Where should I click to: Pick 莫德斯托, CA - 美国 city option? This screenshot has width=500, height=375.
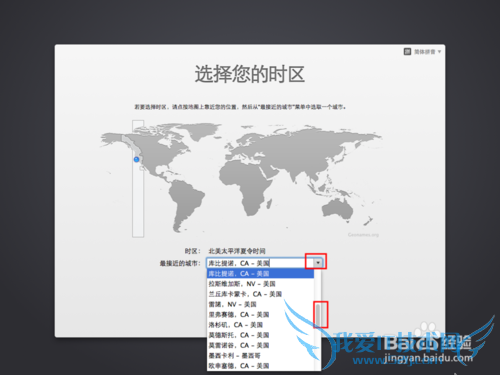coord(260,335)
